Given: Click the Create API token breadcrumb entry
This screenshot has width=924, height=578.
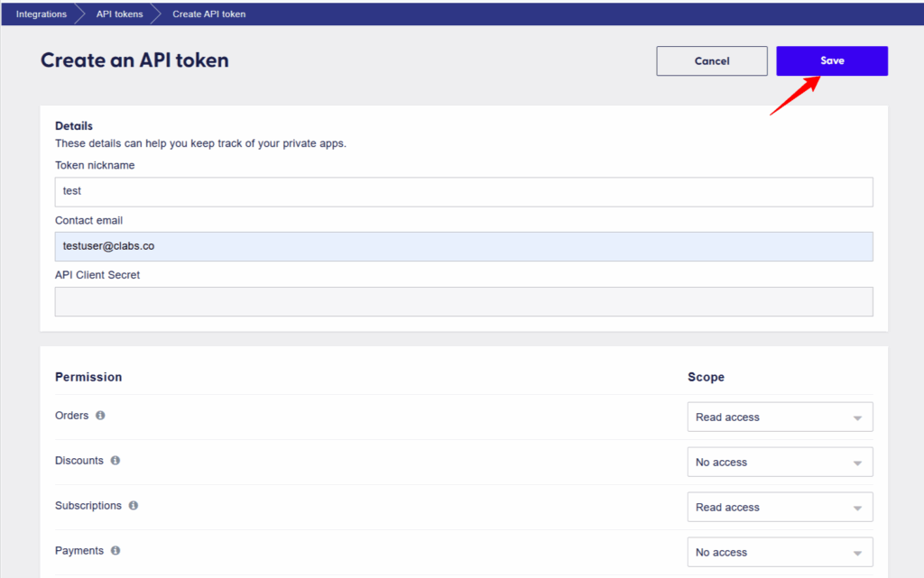Looking at the screenshot, I should pyautogui.click(x=208, y=14).
